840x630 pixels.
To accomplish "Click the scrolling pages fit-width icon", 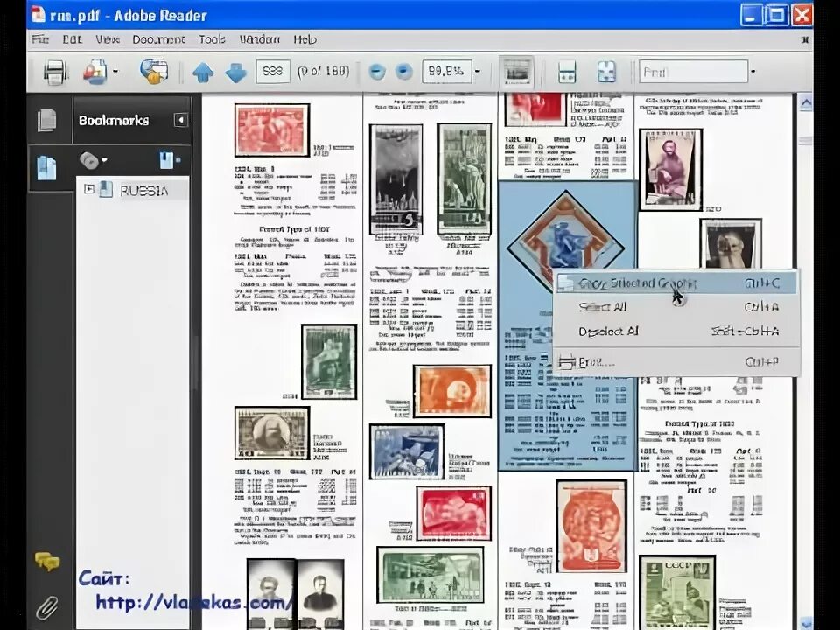I will pyautogui.click(x=567, y=72).
